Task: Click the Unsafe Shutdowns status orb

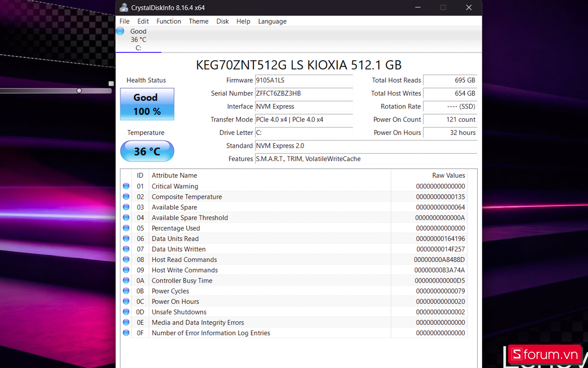Action: [x=126, y=312]
